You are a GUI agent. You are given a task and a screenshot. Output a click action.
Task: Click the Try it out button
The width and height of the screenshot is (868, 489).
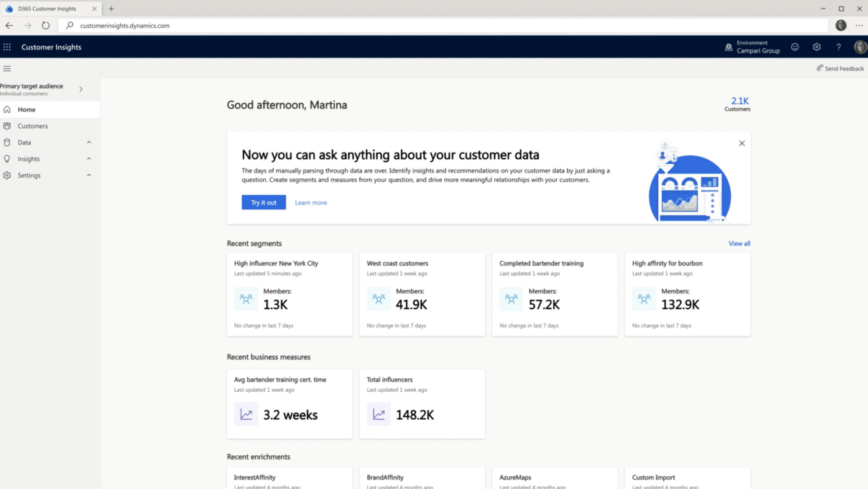[264, 203]
